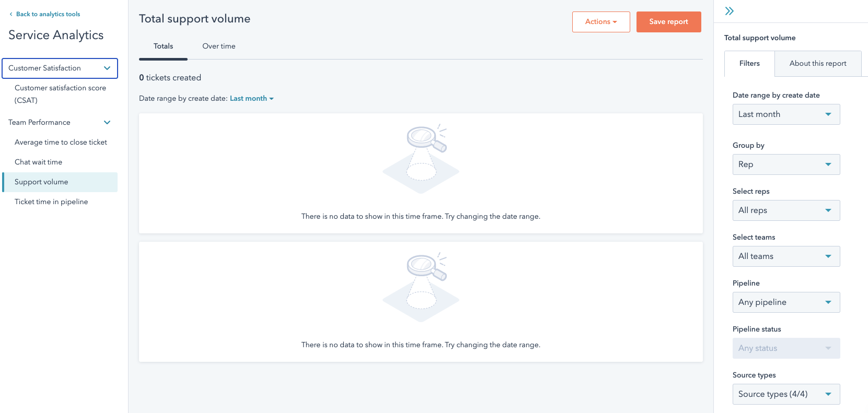Viewport: 868px width, 413px height.
Task: Open the Any pipeline dropdown
Action: 786,302
